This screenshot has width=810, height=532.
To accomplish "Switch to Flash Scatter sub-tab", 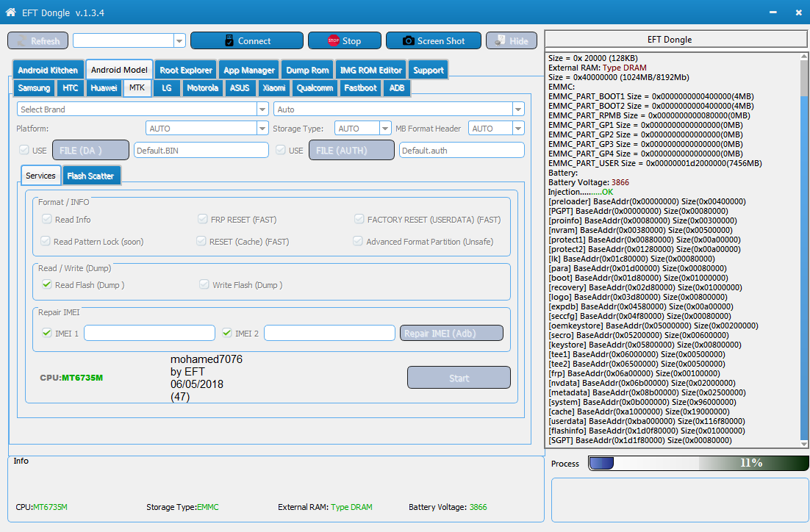I will point(91,176).
